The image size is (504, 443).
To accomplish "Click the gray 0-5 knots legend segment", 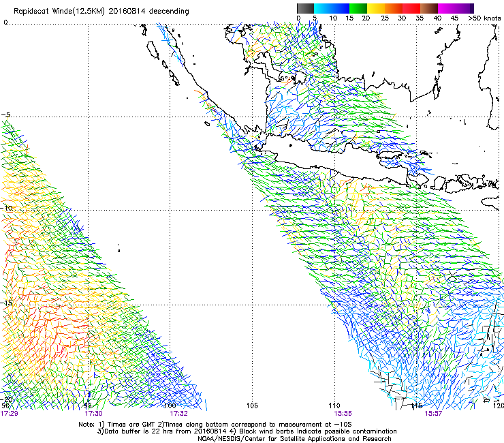I will [305, 8].
